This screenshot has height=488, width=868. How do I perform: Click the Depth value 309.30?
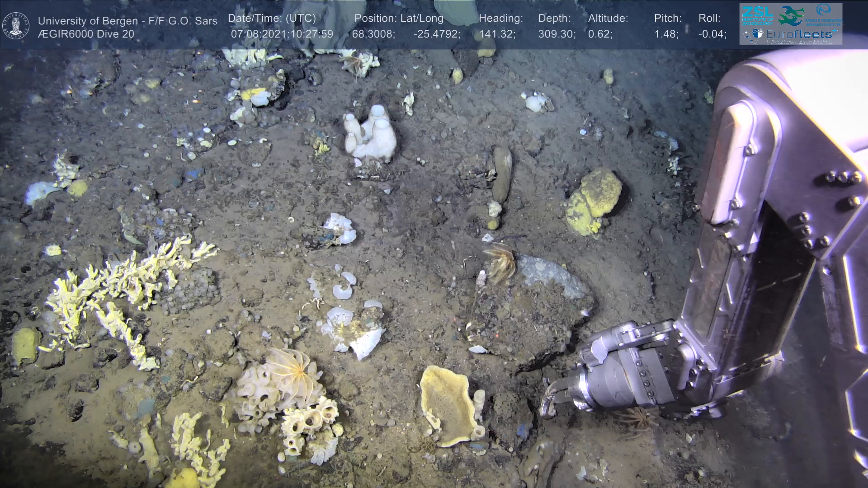click(x=557, y=34)
